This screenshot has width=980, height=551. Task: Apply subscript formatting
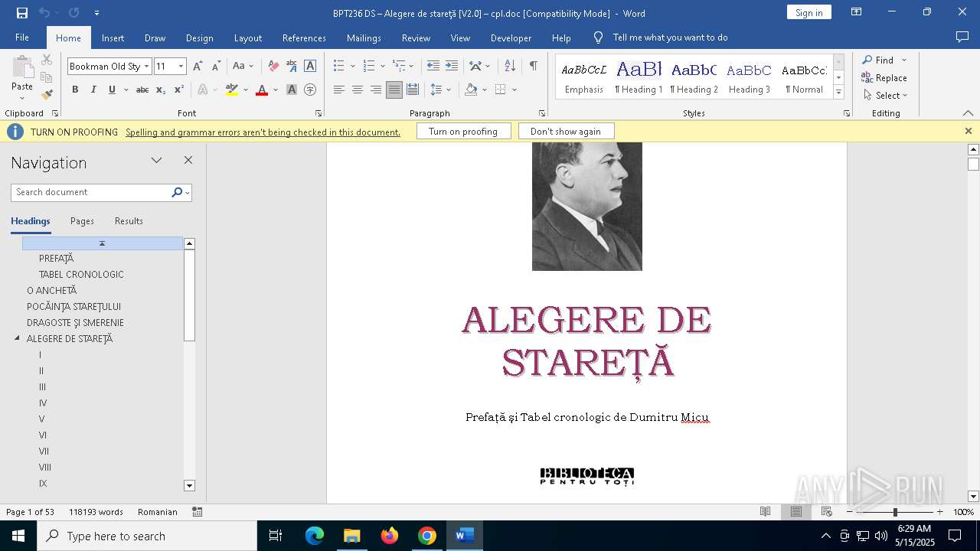(161, 90)
